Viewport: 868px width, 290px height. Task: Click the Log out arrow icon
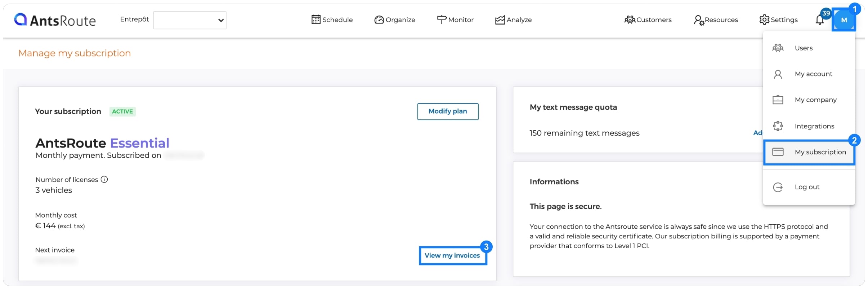778,187
